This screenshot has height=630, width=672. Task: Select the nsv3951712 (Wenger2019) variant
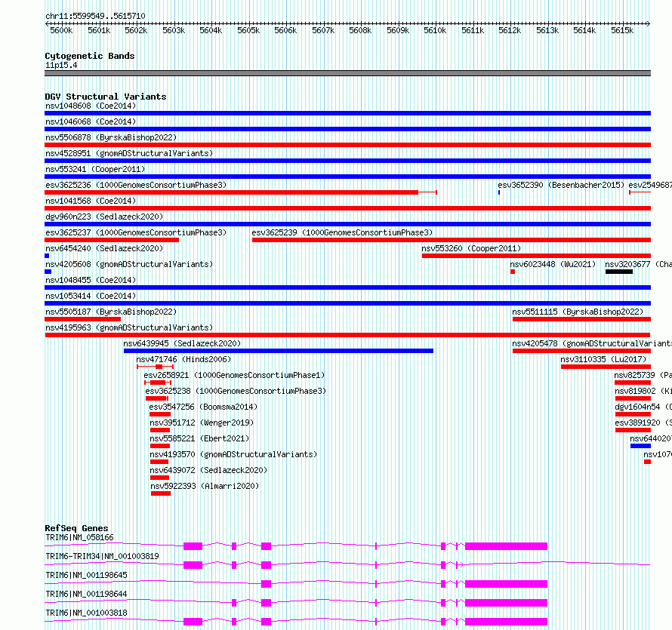[x=202, y=423]
